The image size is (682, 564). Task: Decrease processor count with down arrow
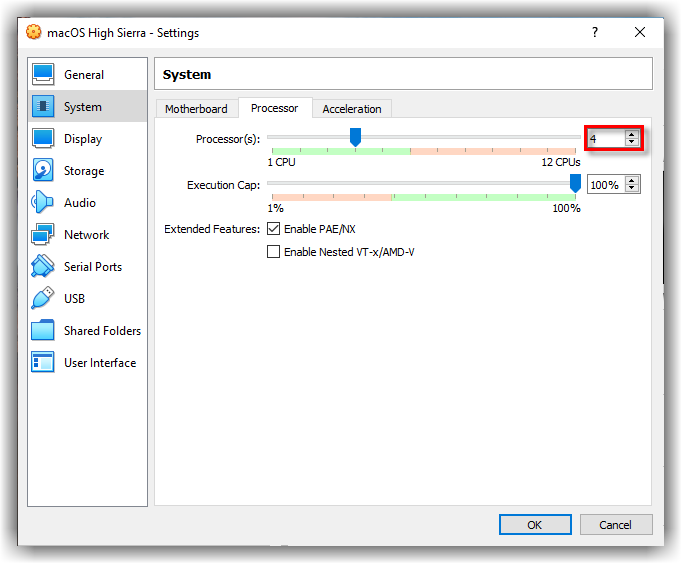[631, 143]
